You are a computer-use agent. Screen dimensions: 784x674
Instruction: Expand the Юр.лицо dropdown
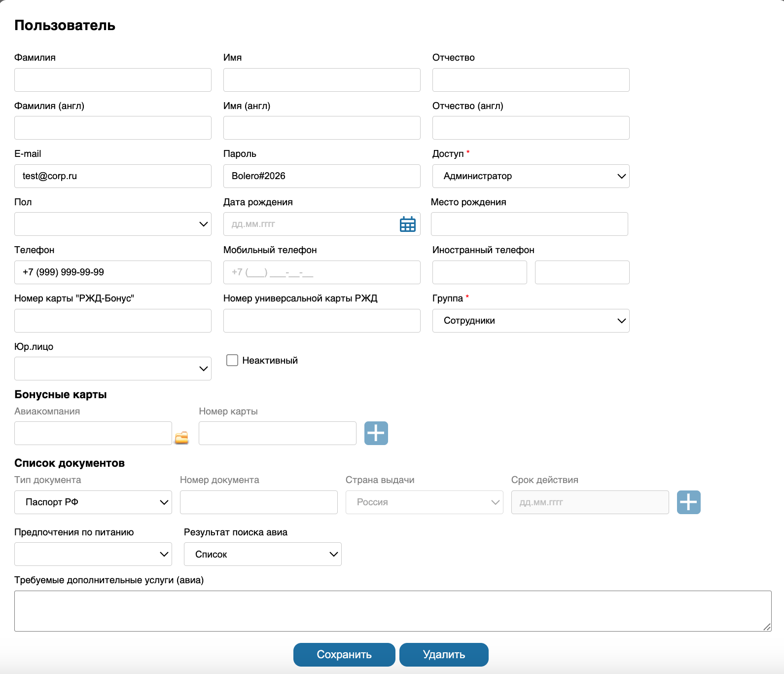[x=113, y=369]
